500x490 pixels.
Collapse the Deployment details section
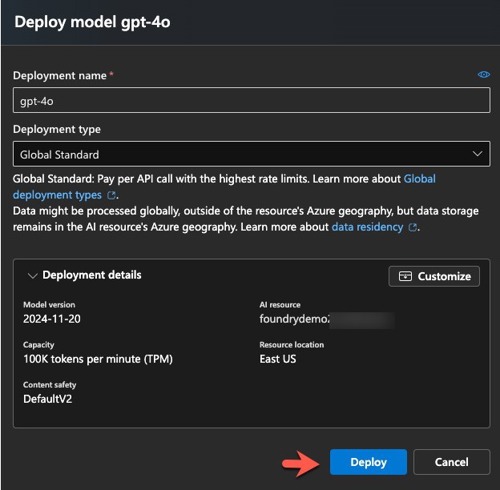(x=32, y=276)
